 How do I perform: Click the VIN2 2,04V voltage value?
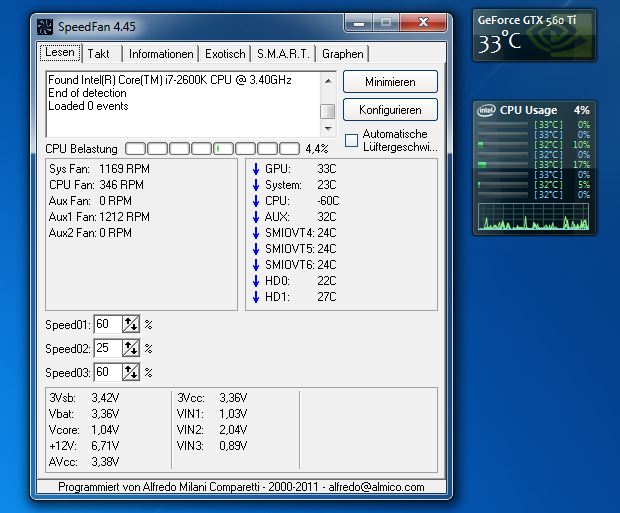click(x=233, y=430)
